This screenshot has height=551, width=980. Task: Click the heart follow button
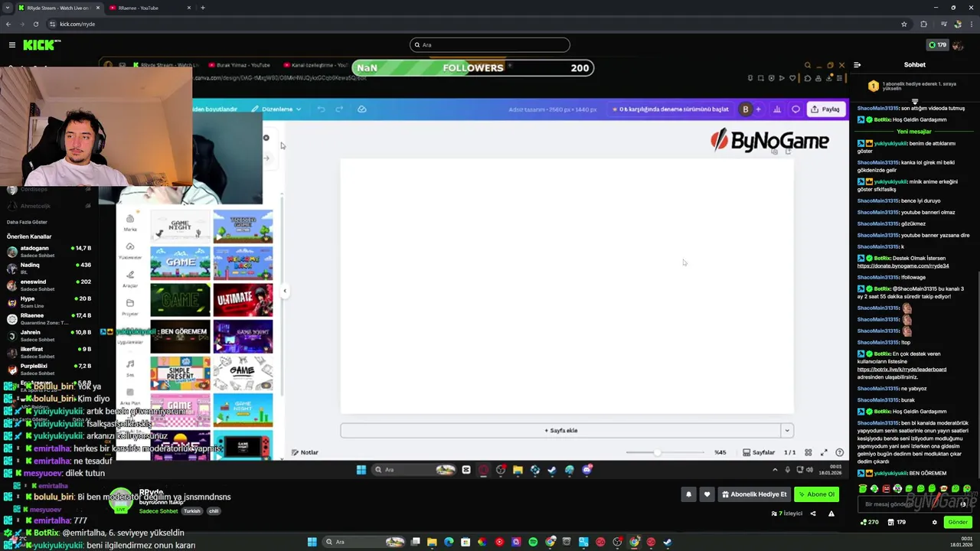pos(707,494)
